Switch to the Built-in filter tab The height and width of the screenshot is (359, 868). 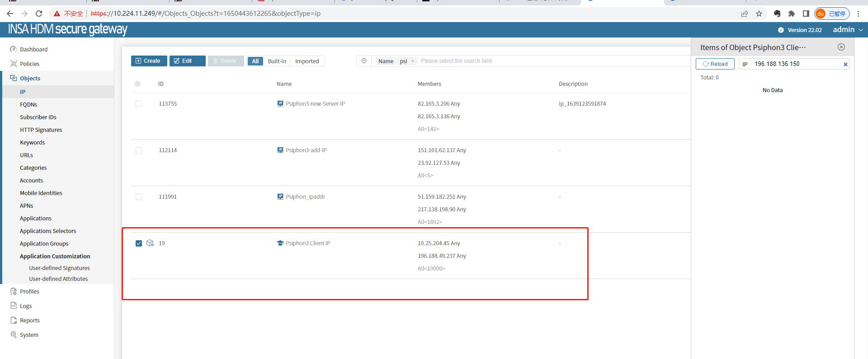[277, 61]
